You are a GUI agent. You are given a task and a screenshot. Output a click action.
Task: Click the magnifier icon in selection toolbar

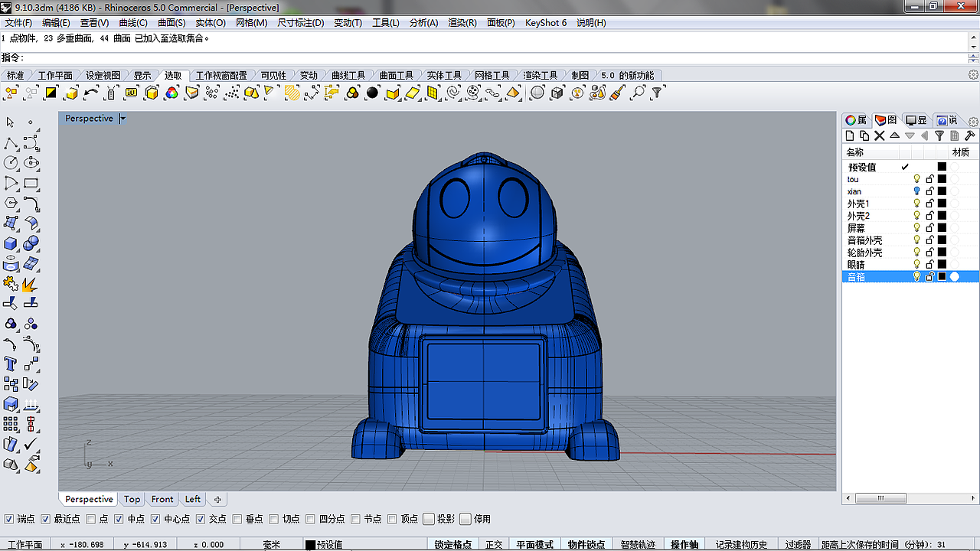point(637,93)
